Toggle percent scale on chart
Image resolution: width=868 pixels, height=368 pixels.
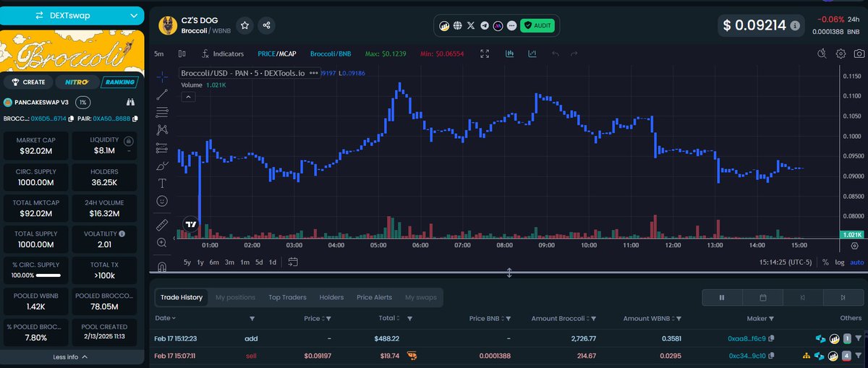(825, 262)
